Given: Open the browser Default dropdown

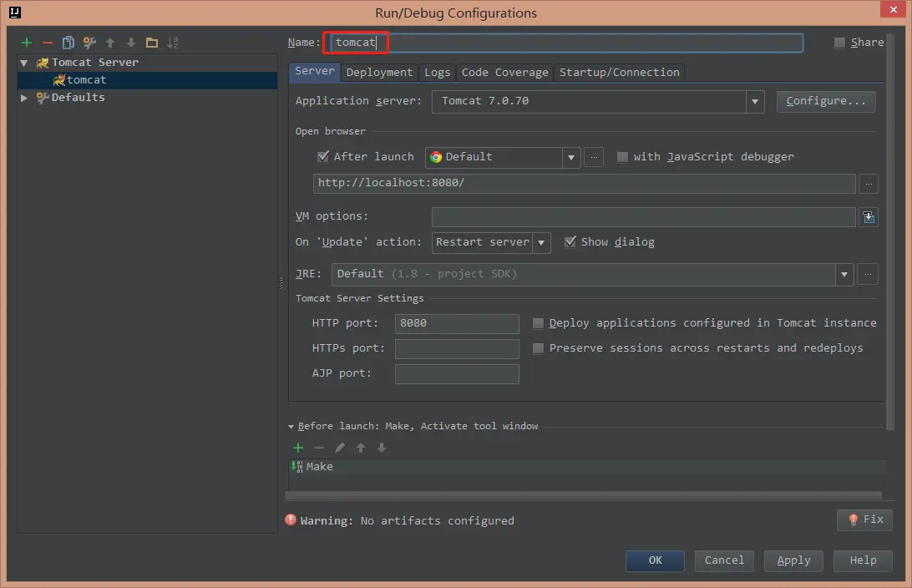Looking at the screenshot, I should pyautogui.click(x=570, y=158).
